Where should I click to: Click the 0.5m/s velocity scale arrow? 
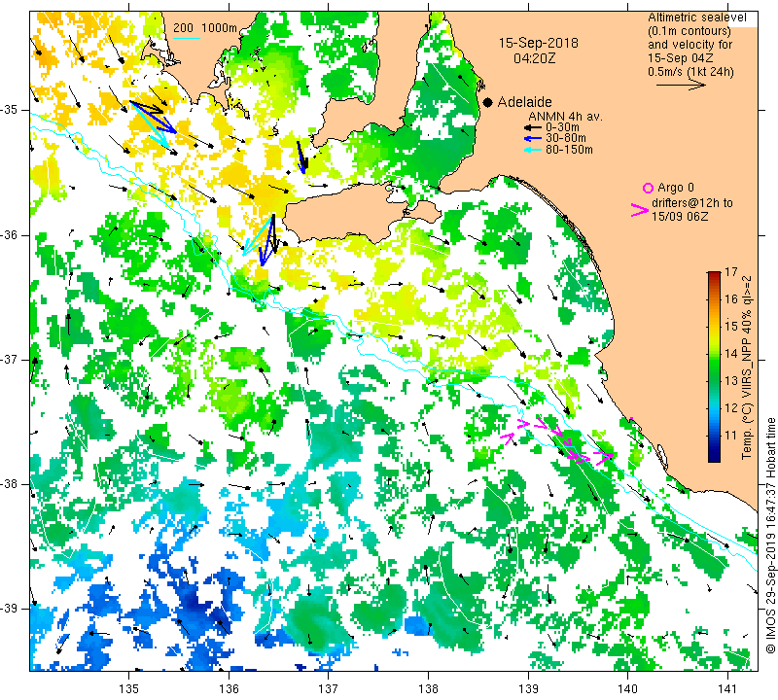tap(681, 85)
